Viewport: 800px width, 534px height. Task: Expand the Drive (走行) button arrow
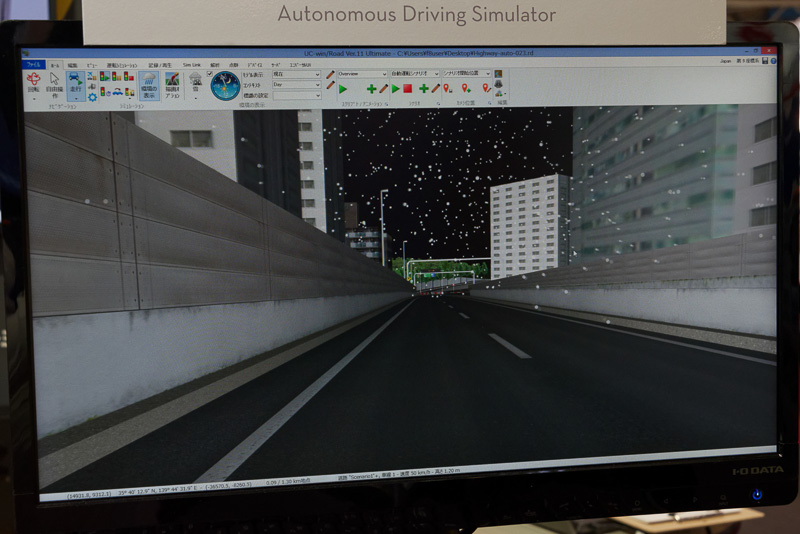pyautogui.click(x=76, y=97)
